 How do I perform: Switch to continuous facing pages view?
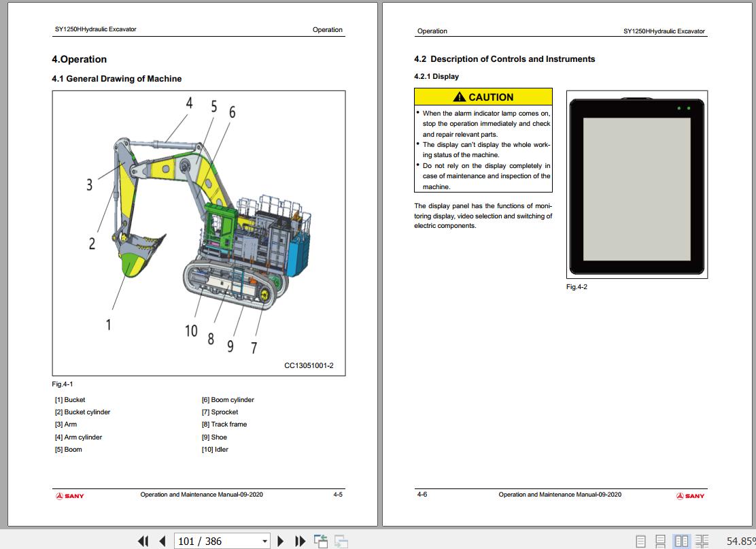702,542
